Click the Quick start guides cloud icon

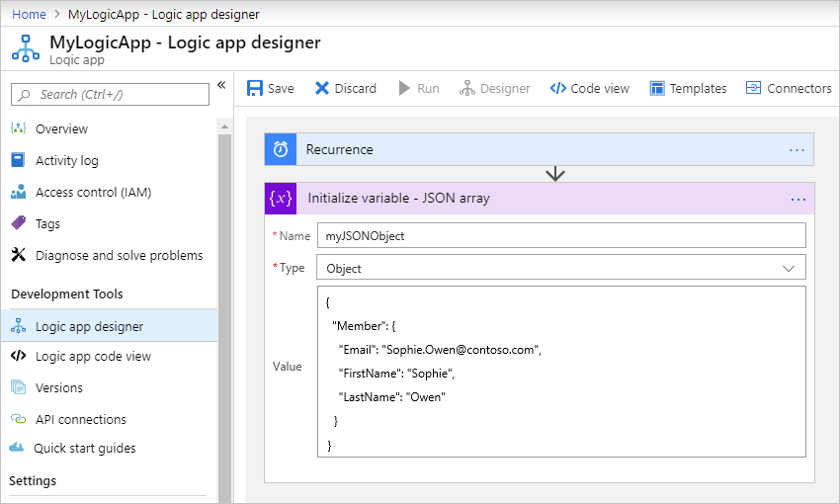[17, 448]
